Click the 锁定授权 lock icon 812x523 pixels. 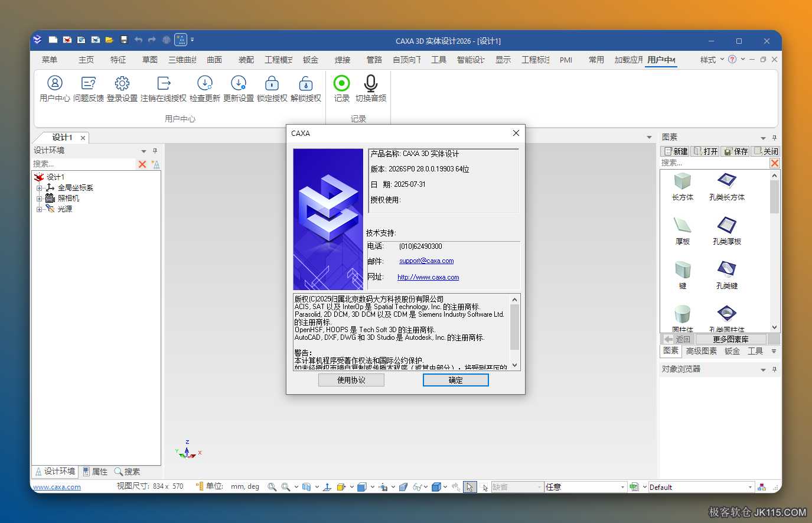tap(272, 89)
